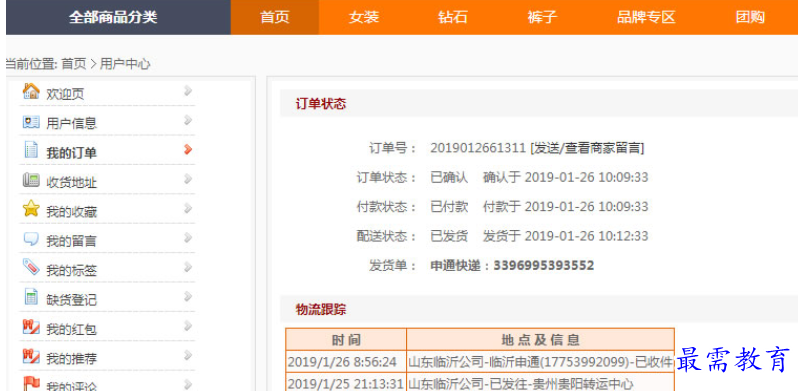
Task: Click the cell 山东临沂公司-临沂申通(17753992099)-已收件
Action: pyautogui.click(x=540, y=362)
